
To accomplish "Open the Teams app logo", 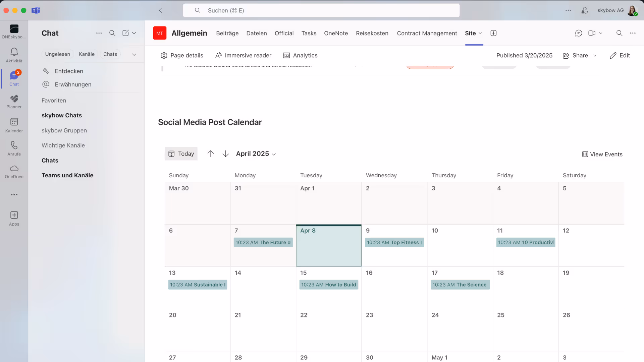I will pyautogui.click(x=36, y=10).
